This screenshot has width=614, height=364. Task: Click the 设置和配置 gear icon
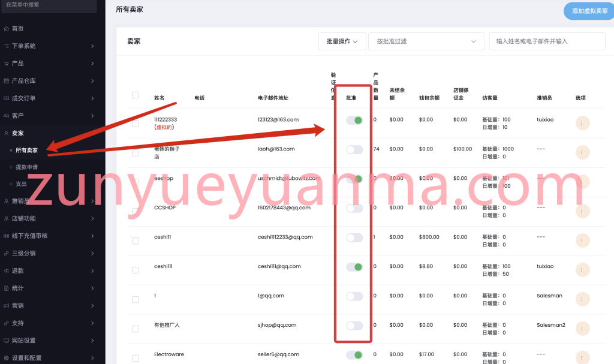coord(6,358)
